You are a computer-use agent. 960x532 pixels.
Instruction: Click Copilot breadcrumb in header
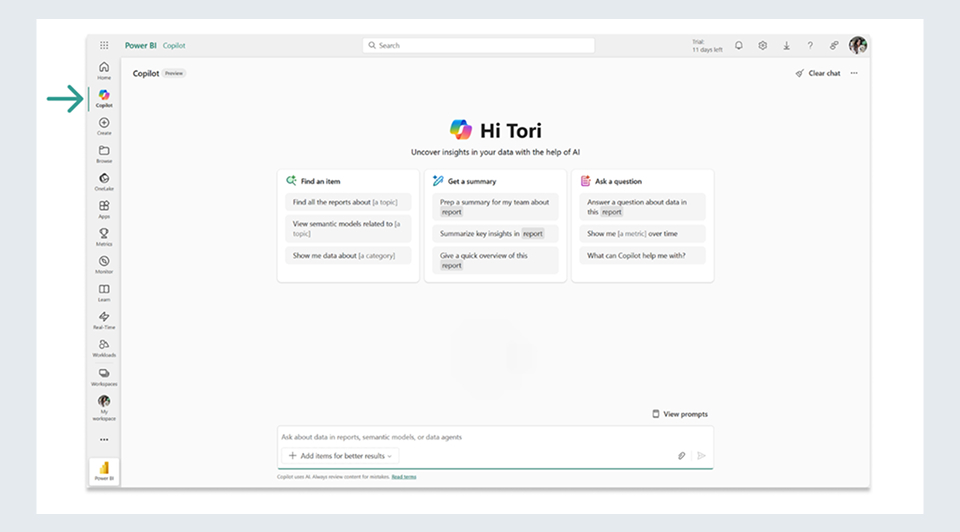174,45
